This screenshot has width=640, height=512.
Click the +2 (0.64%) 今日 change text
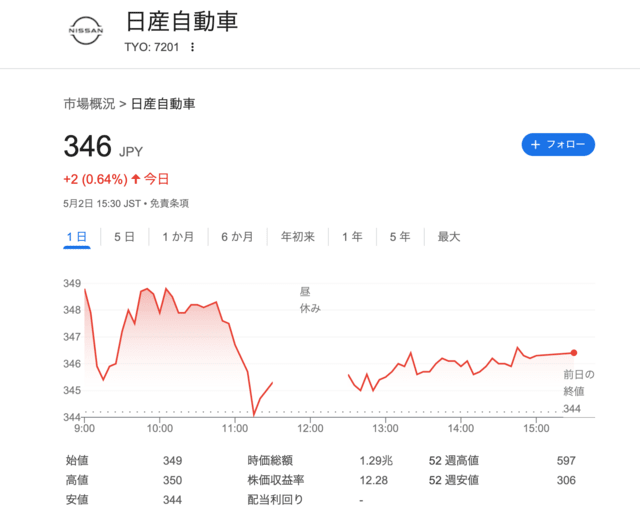[116, 179]
